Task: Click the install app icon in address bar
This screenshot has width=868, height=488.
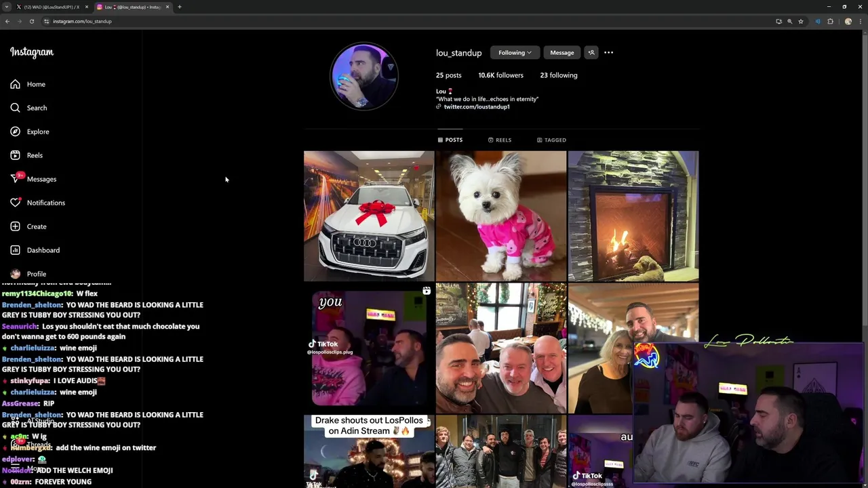Action: pyautogui.click(x=778, y=21)
